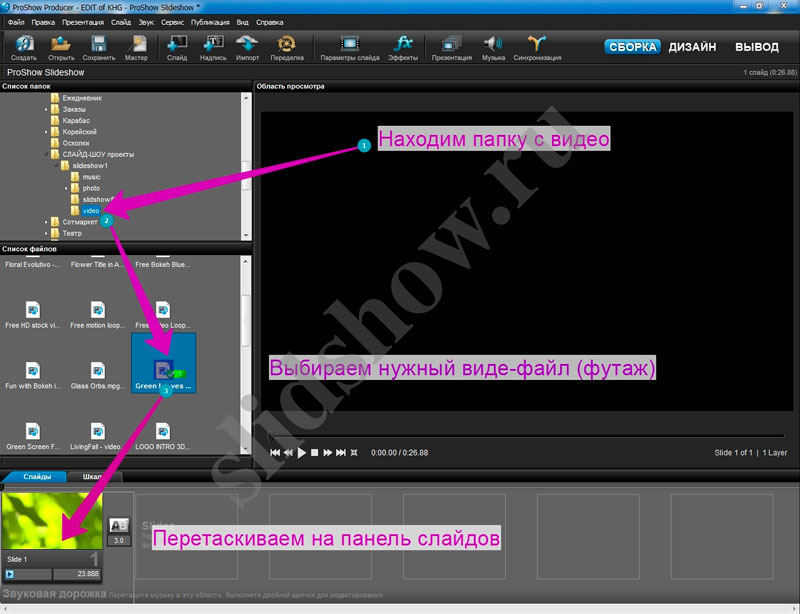Image resolution: width=800 pixels, height=614 pixels.
Task: Click the Надпись caption icon
Action: point(213,47)
